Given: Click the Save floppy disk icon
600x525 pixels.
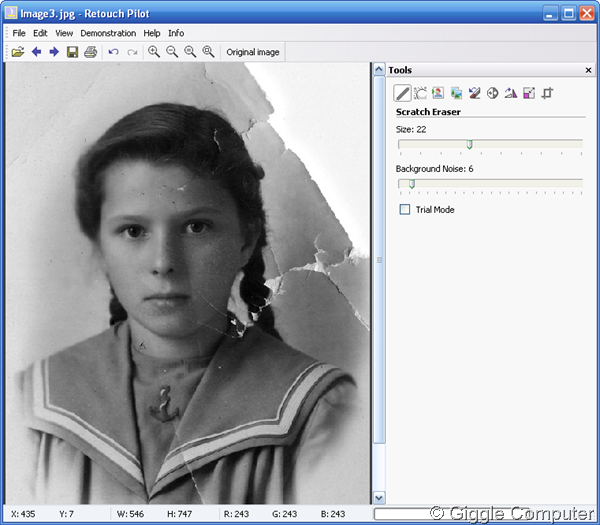Looking at the screenshot, I should 72,52.
